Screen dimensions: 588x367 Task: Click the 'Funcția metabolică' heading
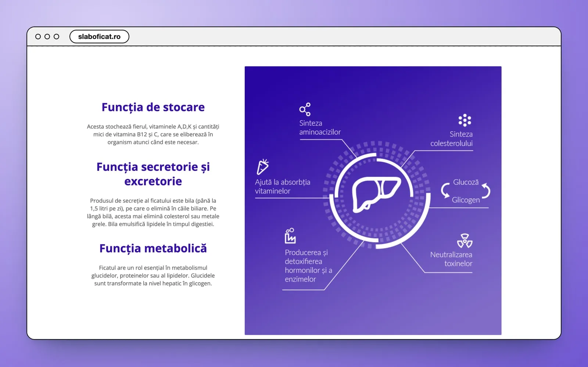click(x=153, y=249)
